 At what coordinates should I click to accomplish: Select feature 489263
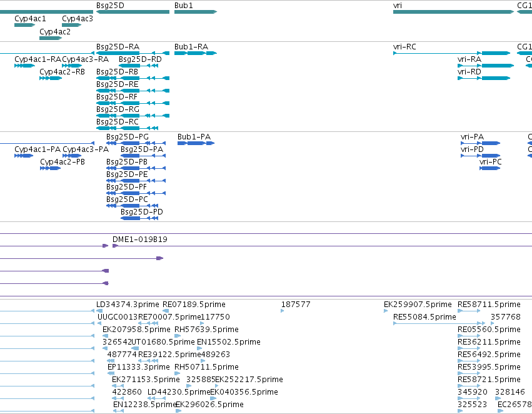coord(203,361)
